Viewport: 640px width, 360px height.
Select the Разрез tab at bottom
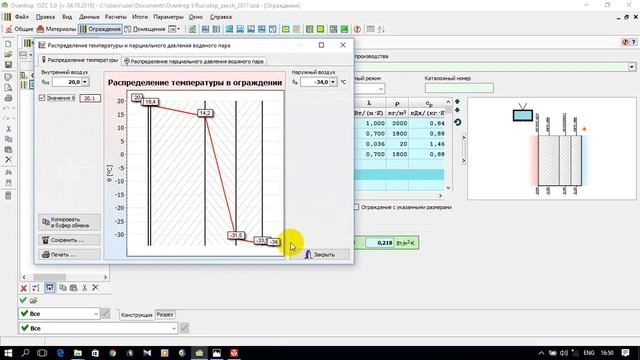coord(165,315)
